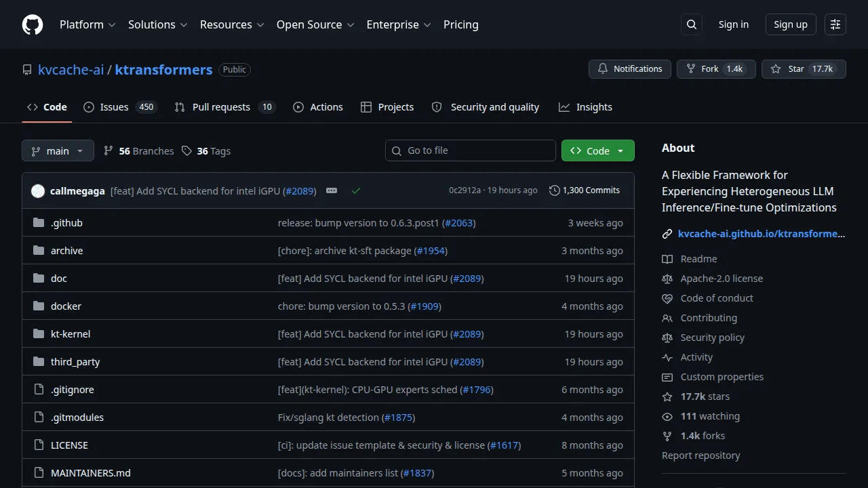The image size is (868, 488).
Task: Click the docker folder icon
Action: point(39,306)
